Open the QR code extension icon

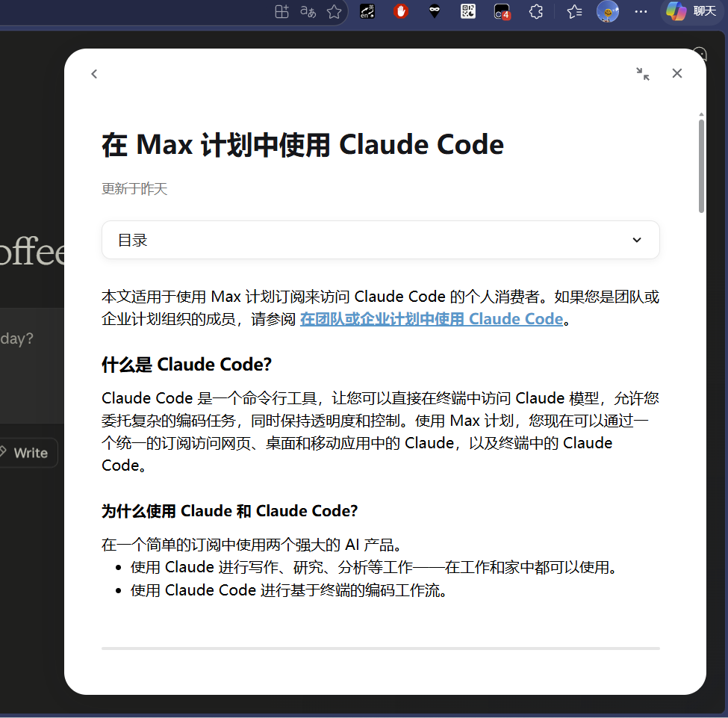click(x=468, y=11)
